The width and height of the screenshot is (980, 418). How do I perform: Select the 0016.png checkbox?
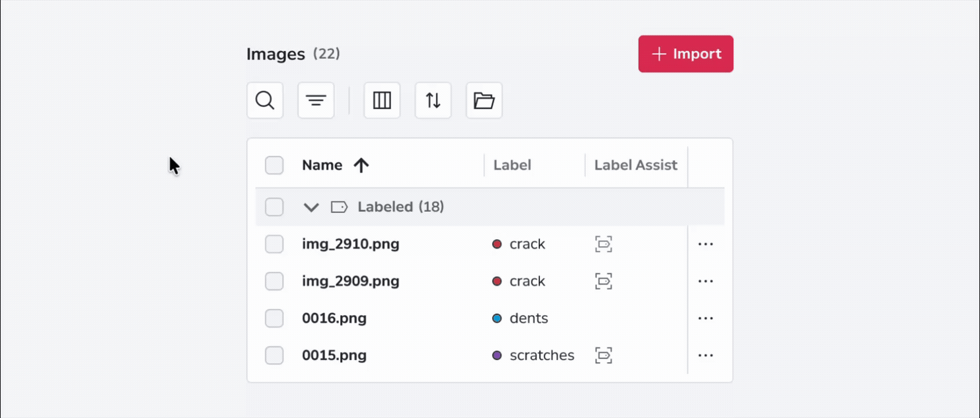[274, 318]
